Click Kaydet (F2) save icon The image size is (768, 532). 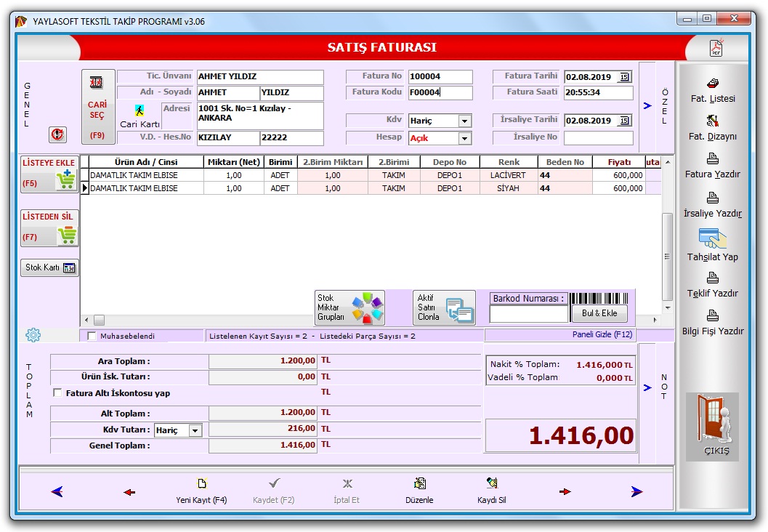point(274,483)
